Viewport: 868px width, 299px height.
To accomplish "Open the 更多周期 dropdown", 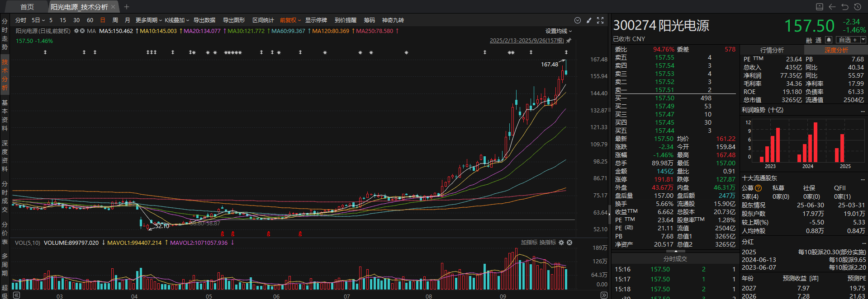I will pyautogui.click(x=149, y=20).
